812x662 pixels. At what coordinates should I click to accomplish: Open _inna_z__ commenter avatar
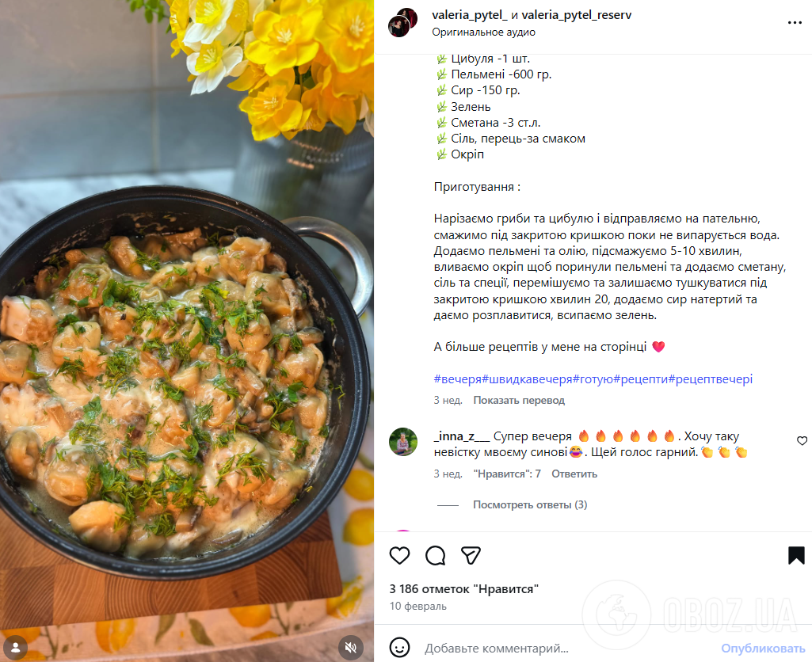click(x=403, y=442)
